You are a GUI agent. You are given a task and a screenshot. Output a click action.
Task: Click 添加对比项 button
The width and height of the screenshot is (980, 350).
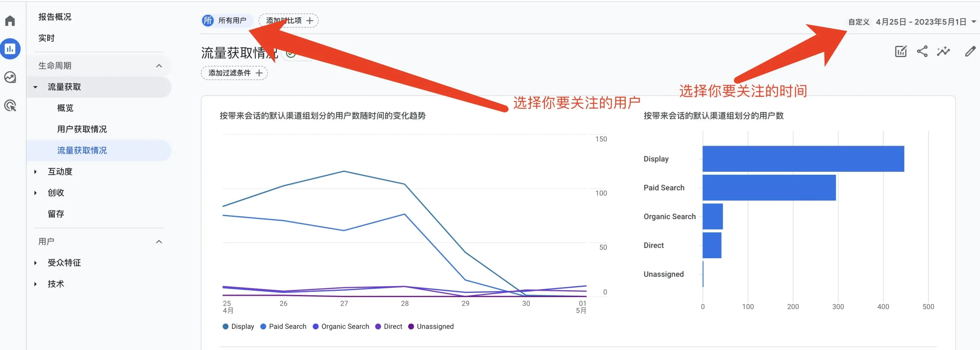[288, 20]
